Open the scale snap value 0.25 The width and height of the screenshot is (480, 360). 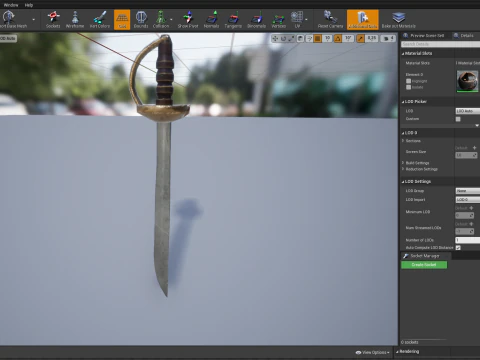372,39
